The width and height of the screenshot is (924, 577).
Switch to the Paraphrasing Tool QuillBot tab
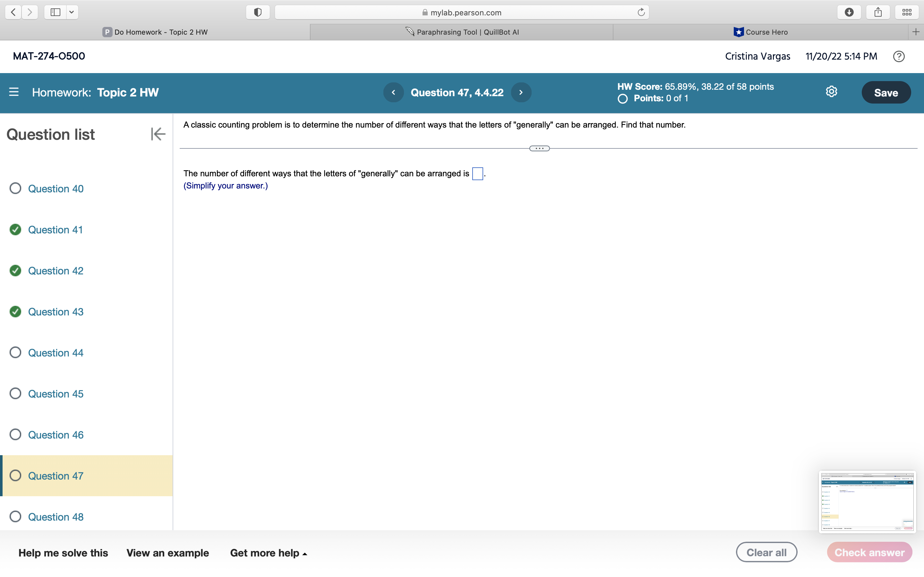[x=462, y=32]
